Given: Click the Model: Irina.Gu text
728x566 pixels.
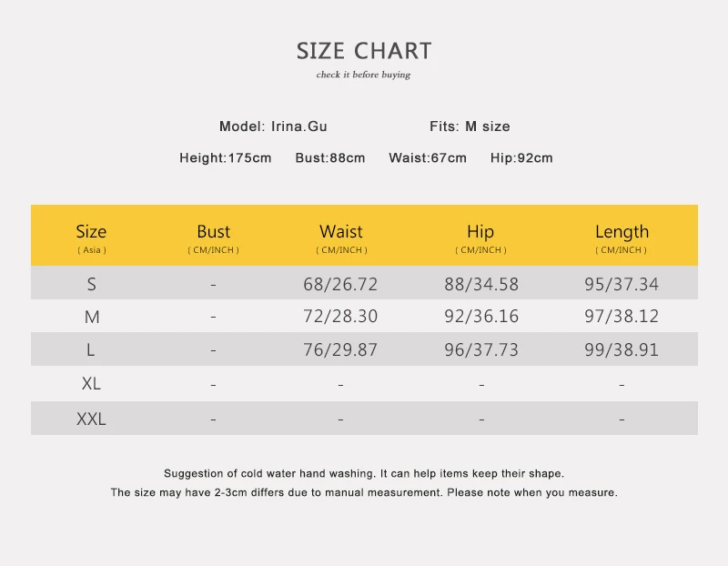Looking at the screenshot, I should [273, 126].
